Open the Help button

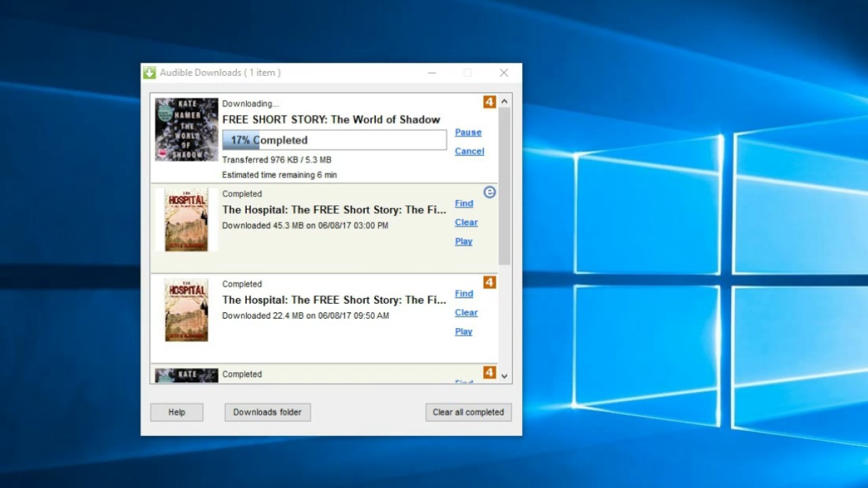(177, 412)
